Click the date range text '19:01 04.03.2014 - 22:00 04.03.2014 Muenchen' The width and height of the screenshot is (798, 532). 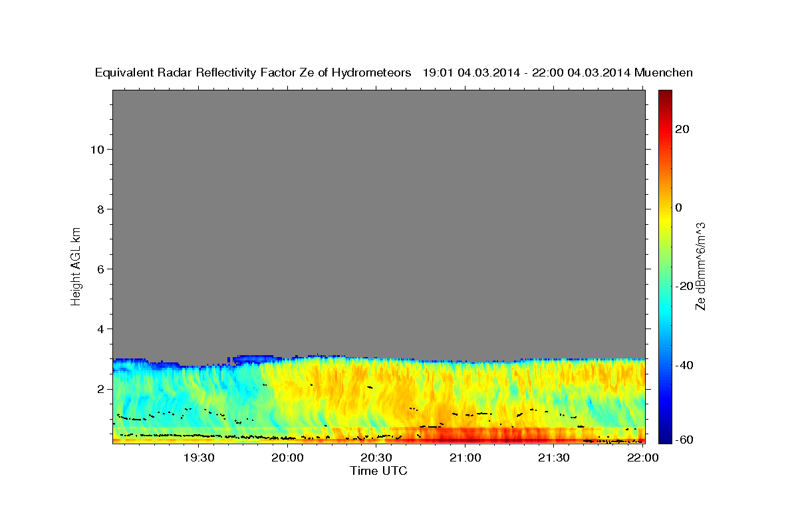558,72
